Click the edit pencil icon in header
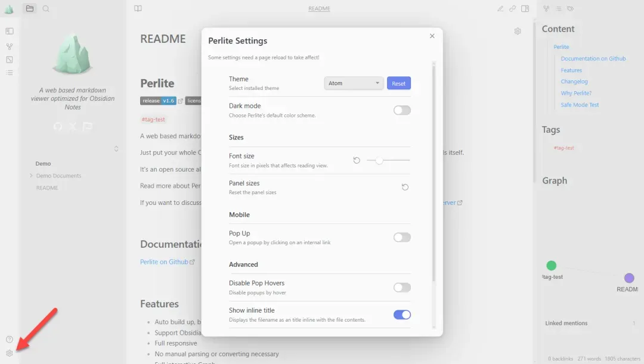Screen dimensions: 644x364 [x=500, y=8]
